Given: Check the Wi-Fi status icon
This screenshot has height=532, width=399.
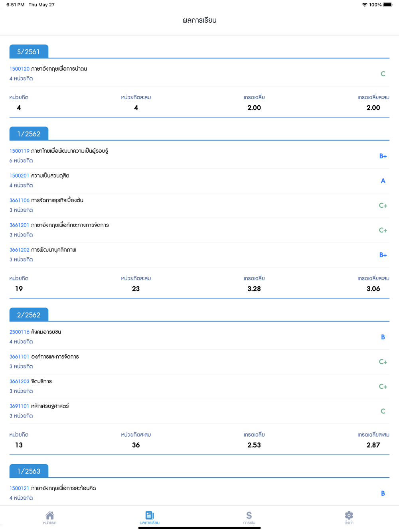Looking at the screenshot, I should pos(365,5).
